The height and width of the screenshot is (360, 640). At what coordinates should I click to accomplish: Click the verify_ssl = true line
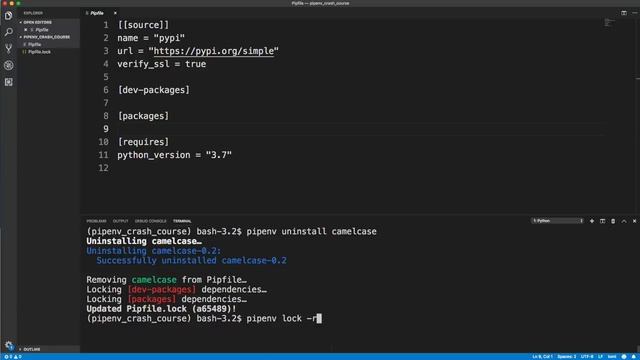162,64
